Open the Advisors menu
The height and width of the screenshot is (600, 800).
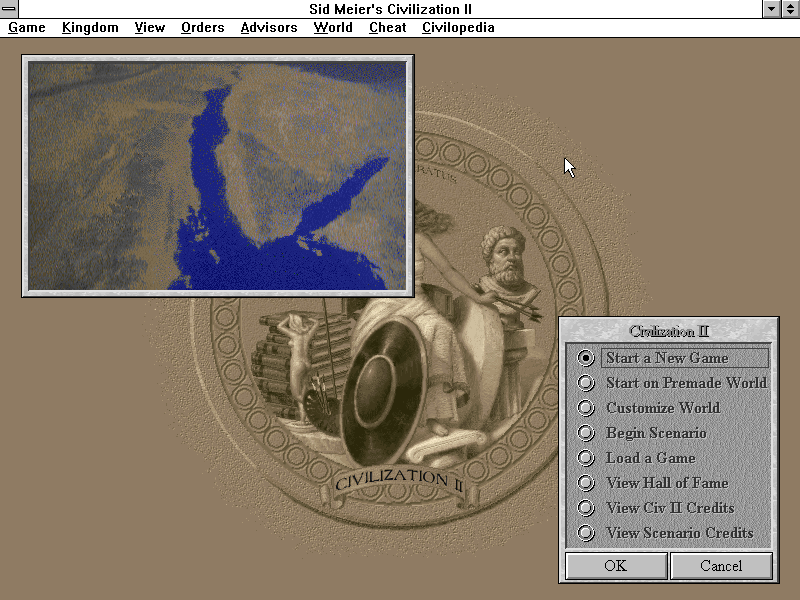(269, 28)
